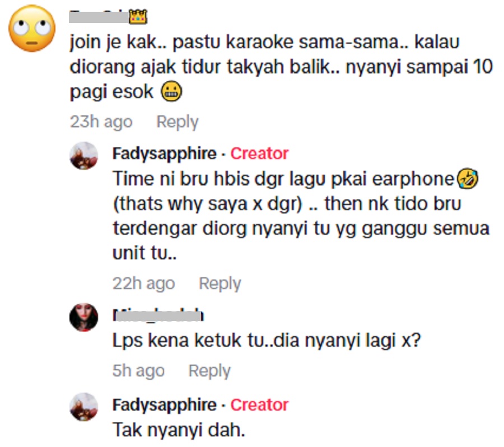Click the "22h ago" timestamp
The height and width of the screenshot is (447, 504).
144,283
